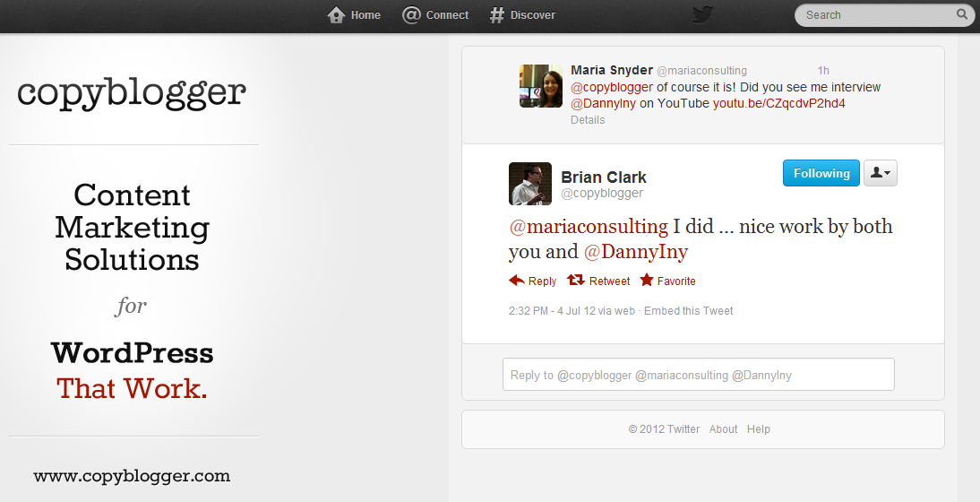Open @DannyIny mention in Brian's tweet
The image size is (980, 502).
[x=636, y=252]
